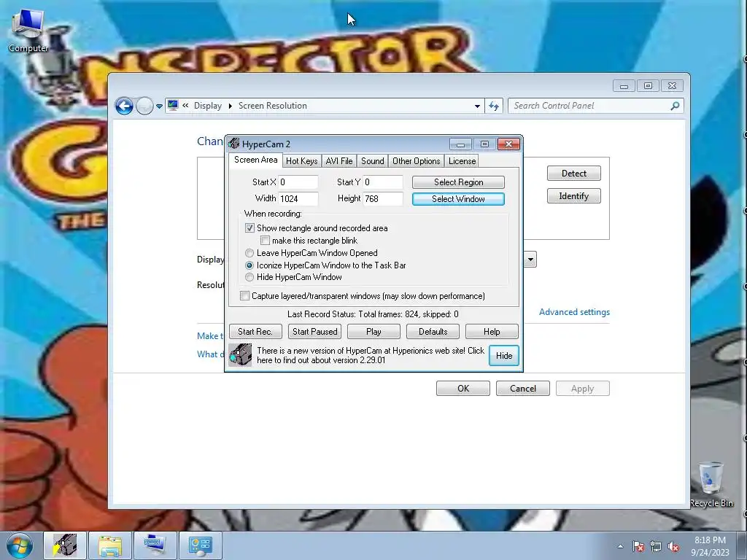Minimize the HyperCam 2 window
The image size is (747, 560).
click(x=461, y=144)
